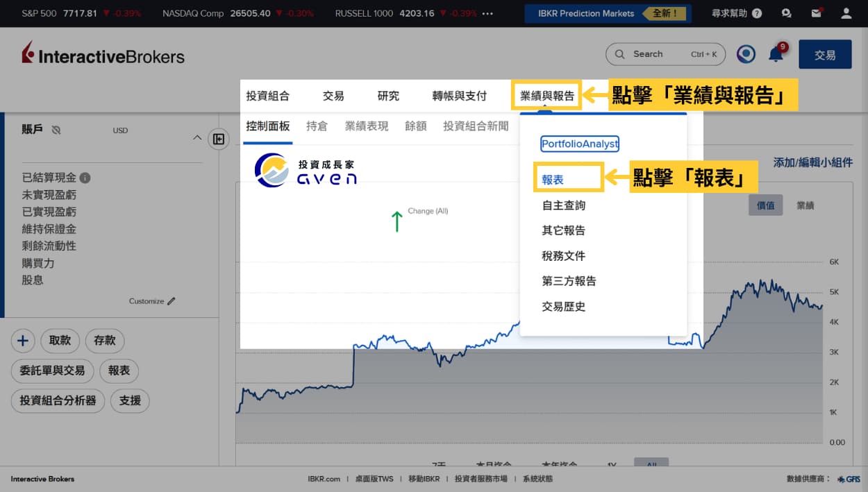Click the 維持保證金 account row
The image size is (868, 492).
coord(49,229)
